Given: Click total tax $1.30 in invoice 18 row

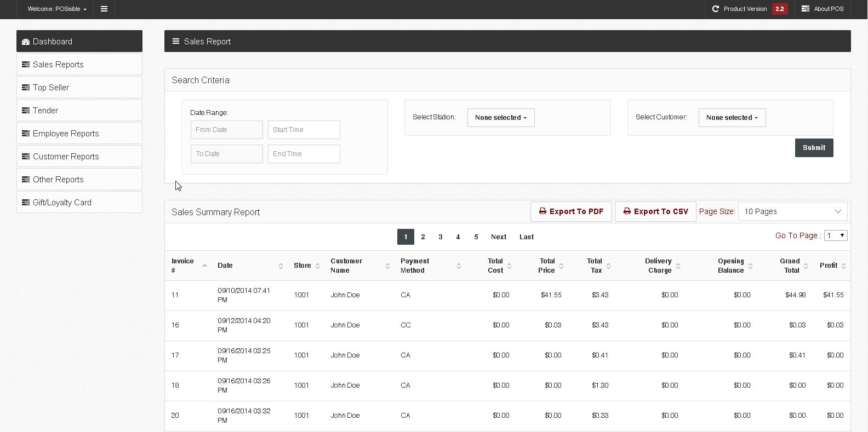Looking at the screenshot, I should coord(600,385).
